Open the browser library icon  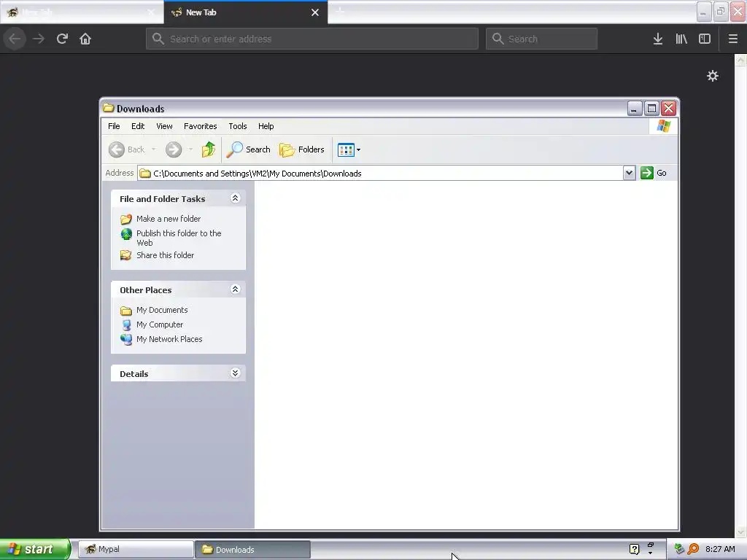tap(681, 39)
